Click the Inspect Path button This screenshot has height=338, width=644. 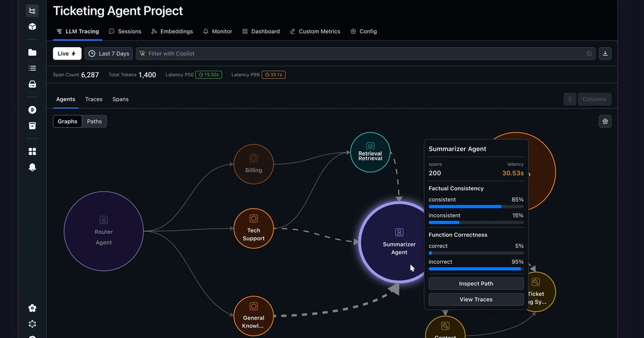click(x=476, y=284)
